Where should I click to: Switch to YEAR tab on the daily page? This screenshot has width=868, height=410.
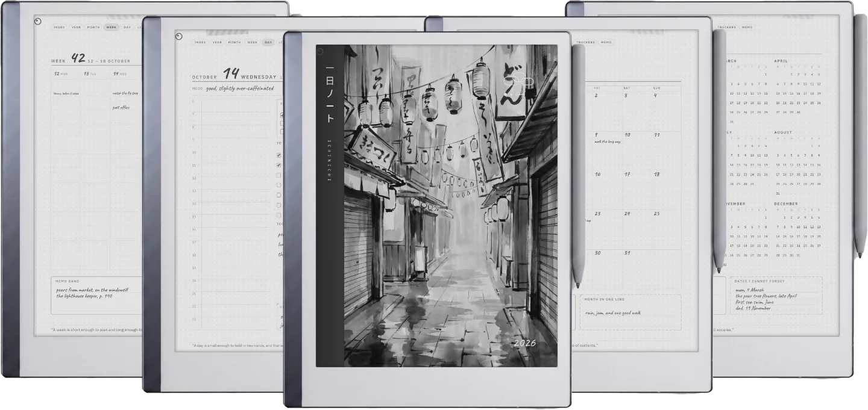(x=217, y=42)
